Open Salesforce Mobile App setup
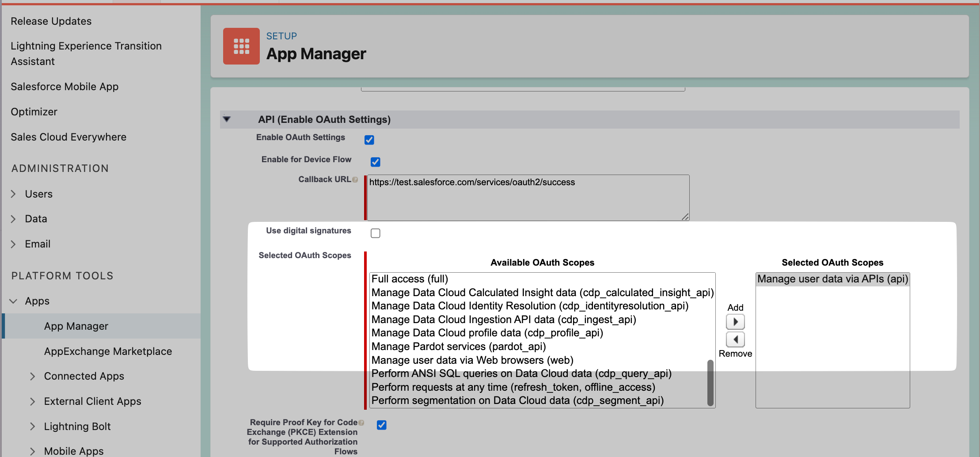The height and width of the screenshot is (457, 980). [x=65, y=87]
